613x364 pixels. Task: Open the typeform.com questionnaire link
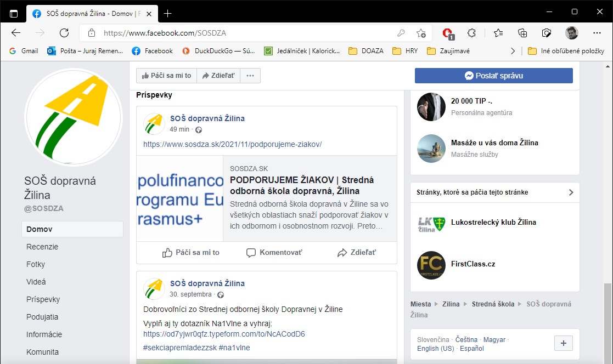click(x=224, y=334)
